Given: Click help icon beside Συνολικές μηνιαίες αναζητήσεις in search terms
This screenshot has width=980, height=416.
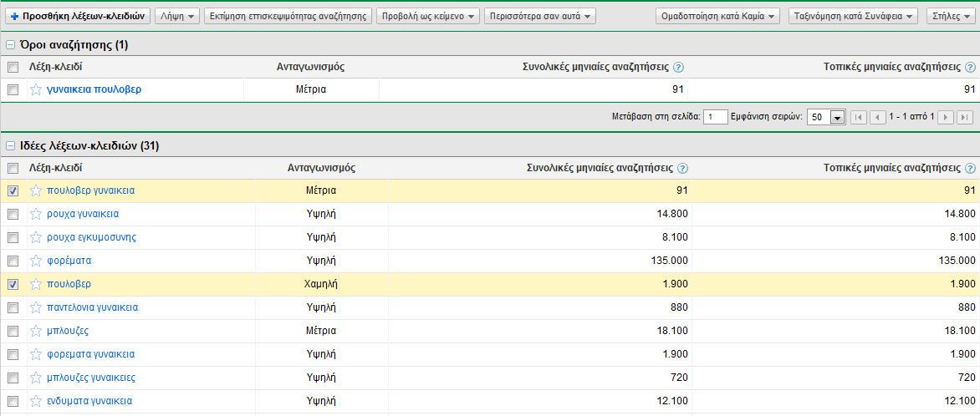Looking at the screenshot, I should [679, 67].
